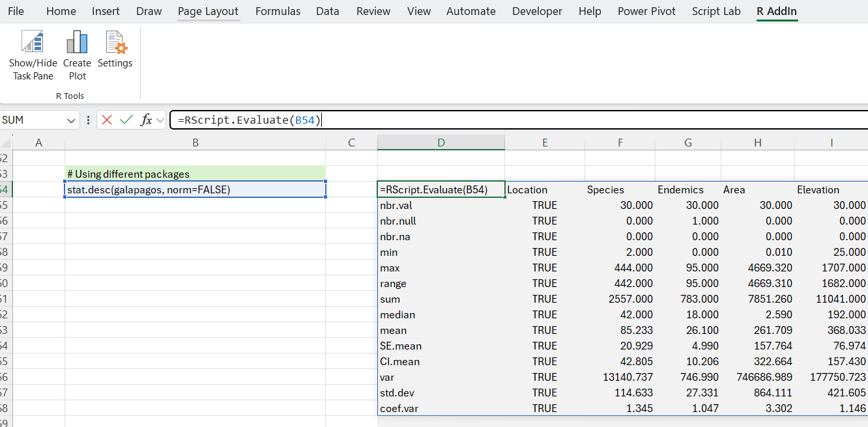Open the File menu
This screenshot has width=868, height=427.
(16, 11)
